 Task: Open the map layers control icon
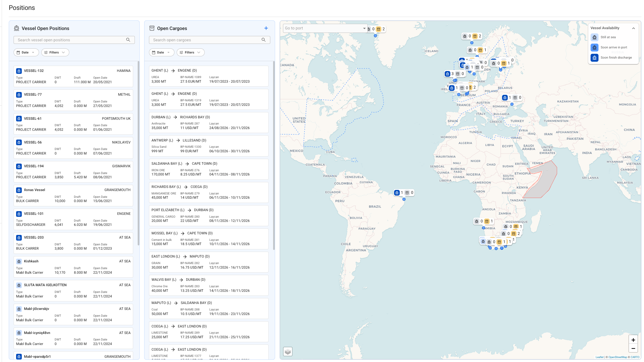[x=288, y=352]
